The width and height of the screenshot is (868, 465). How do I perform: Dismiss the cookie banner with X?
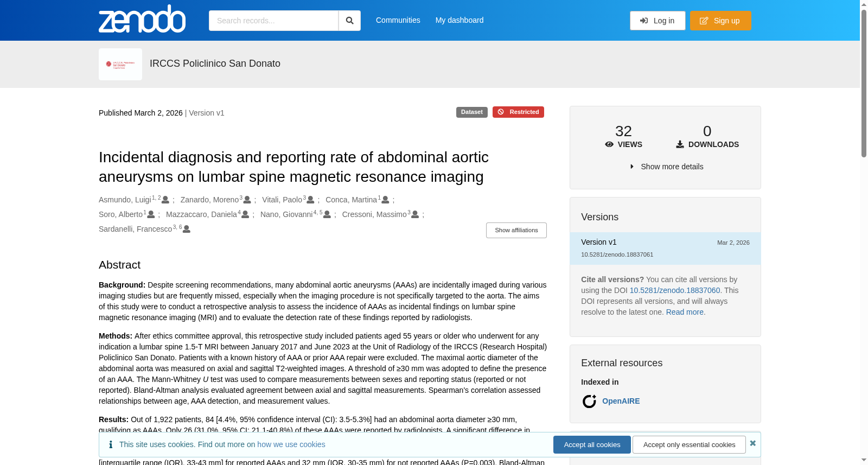753,443
